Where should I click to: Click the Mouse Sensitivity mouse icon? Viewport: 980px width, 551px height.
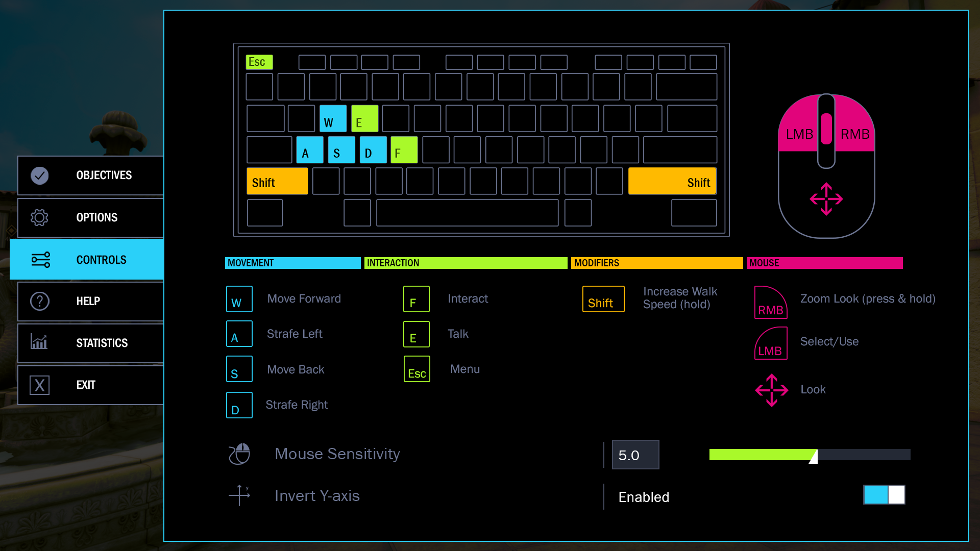pyautogui.click(x=239, y=454)
